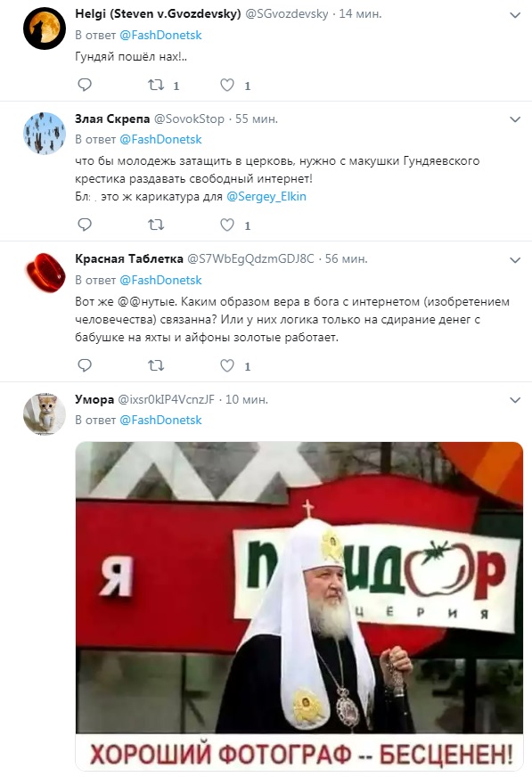
Task: View Helgi's moon wolf avatar
Action: (45, 29)
